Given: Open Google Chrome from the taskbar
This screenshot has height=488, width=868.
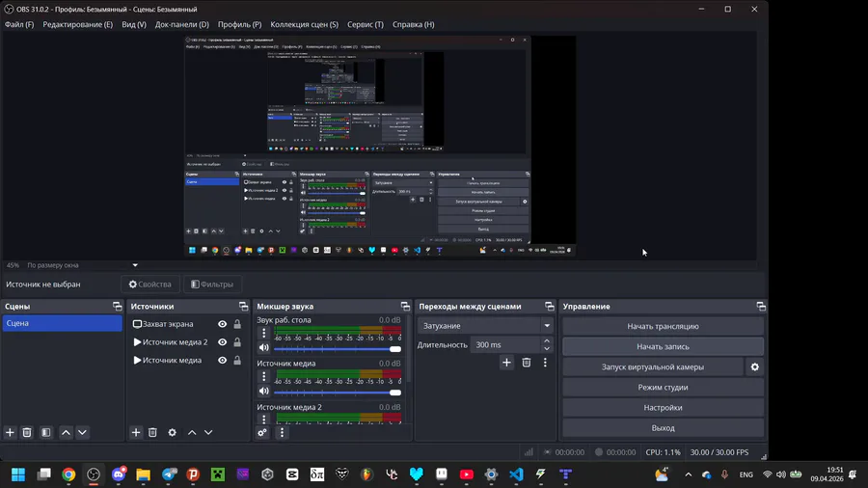Looking at the screenshot, I should click(68, 474).
